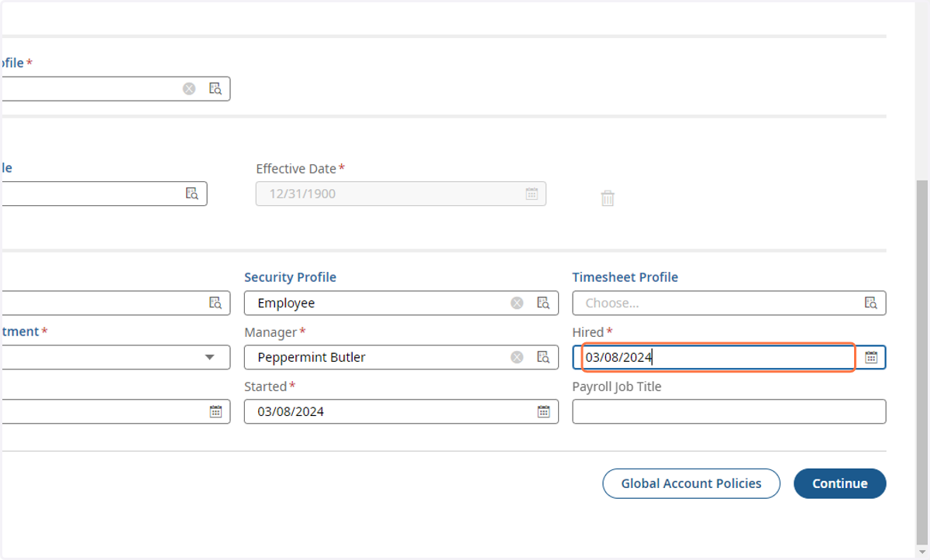Click the Security Profile label
Viewport: 930px width, 560px height.
(290, 277)
